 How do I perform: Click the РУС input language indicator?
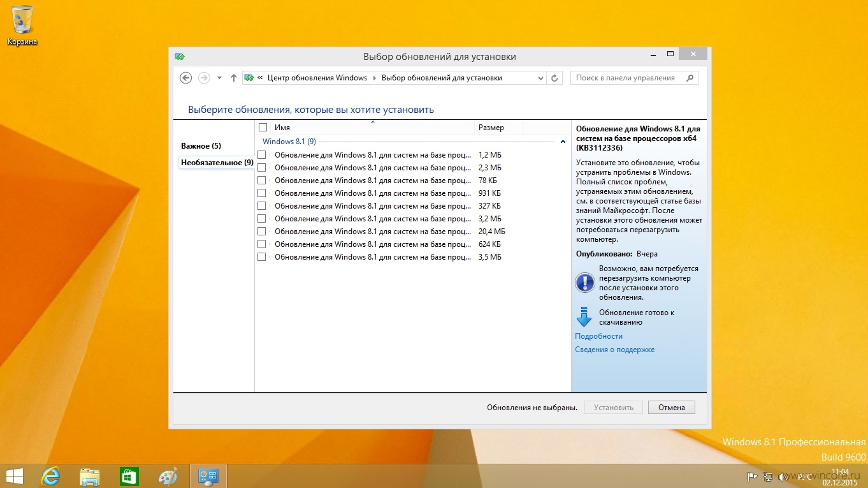(804, 476)
